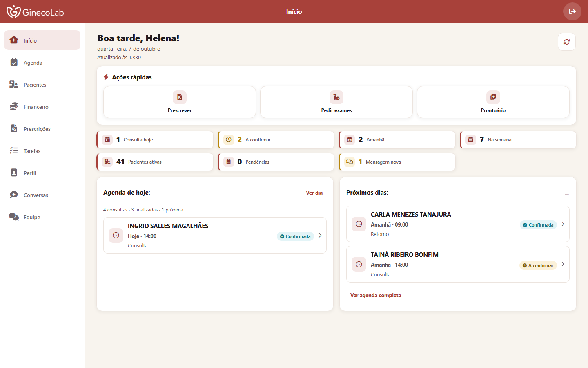Click the Prescrever quick action icon
Screen dimensions: 588x368
pyautogui.click(x=180, y=97)
